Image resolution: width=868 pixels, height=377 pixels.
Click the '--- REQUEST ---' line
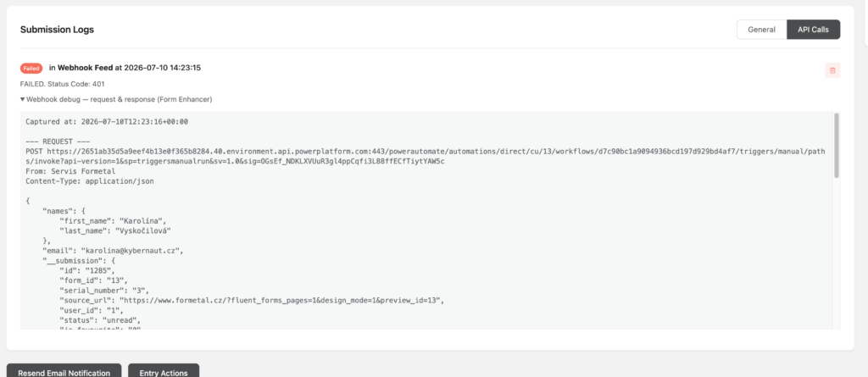pos(56,141)
